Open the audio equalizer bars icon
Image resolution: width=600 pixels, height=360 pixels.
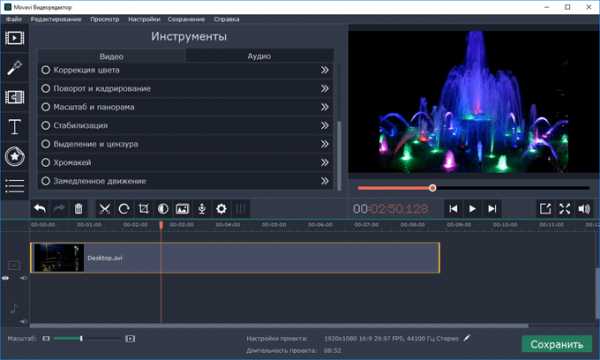click(x=241, y=209)
